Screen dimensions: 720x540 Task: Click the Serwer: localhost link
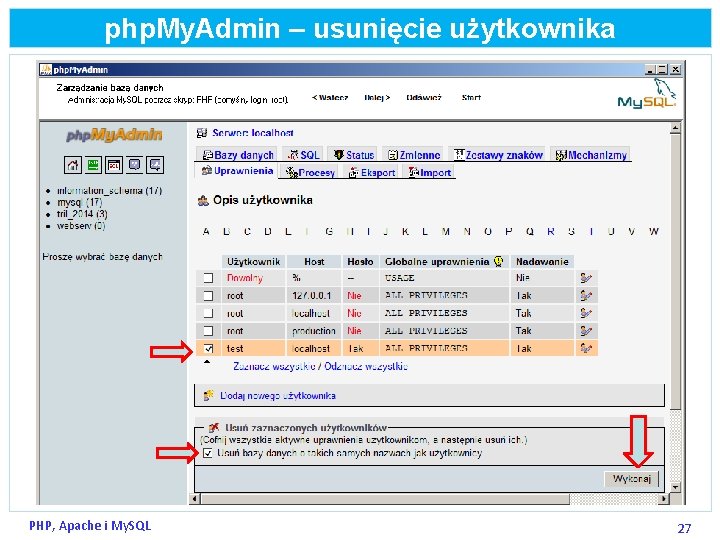pos(253,133)
